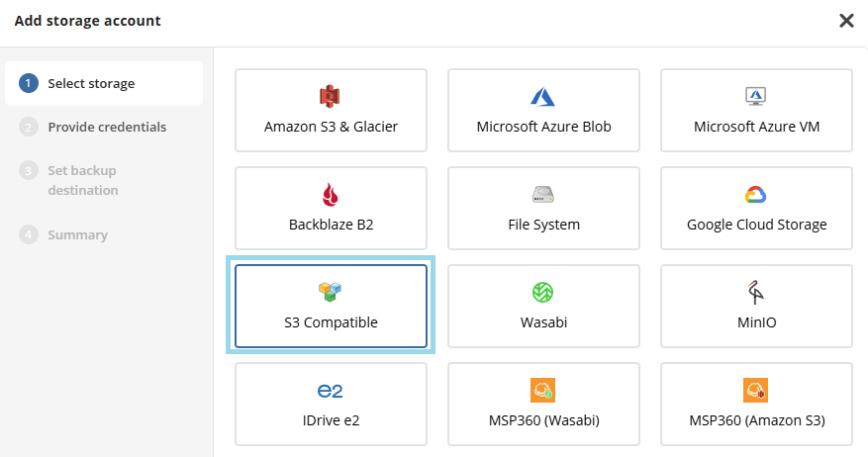Go to Provide credentials step
868x457 pixels.
click(x=107, y=127)
